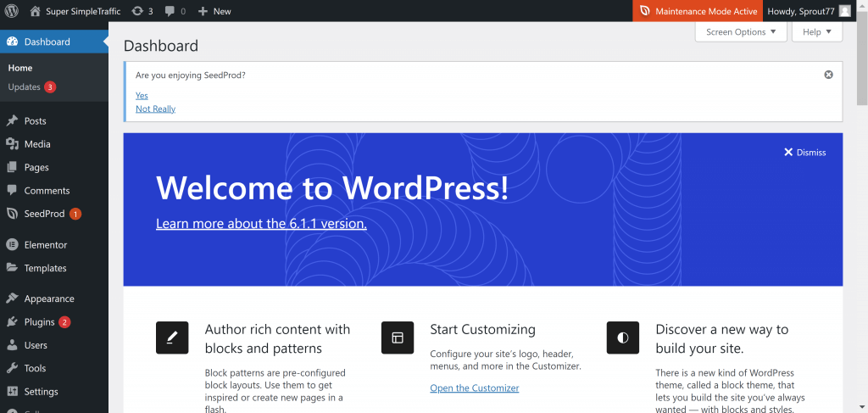
Task: Dismiss the Welcome to WordPress panel
Action: coord(805,153)
